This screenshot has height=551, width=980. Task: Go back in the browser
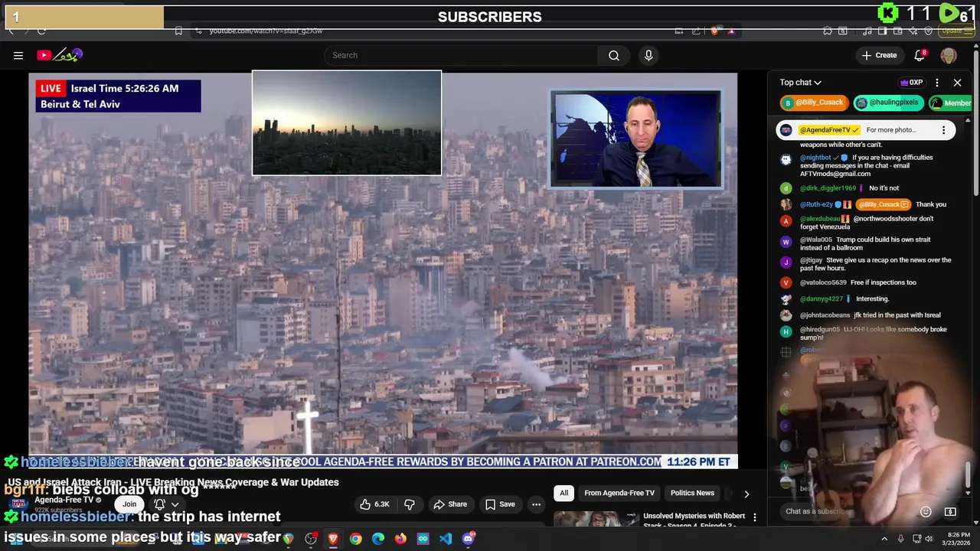(11, 31)
